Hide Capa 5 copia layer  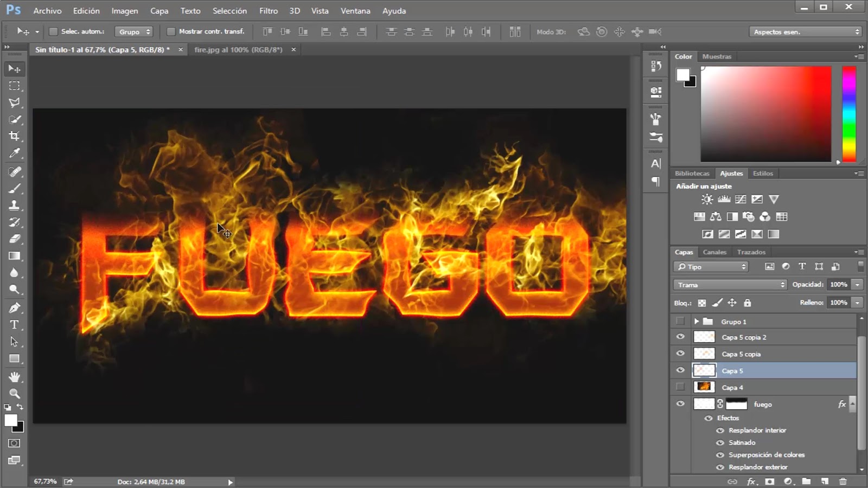click(680, 354)
